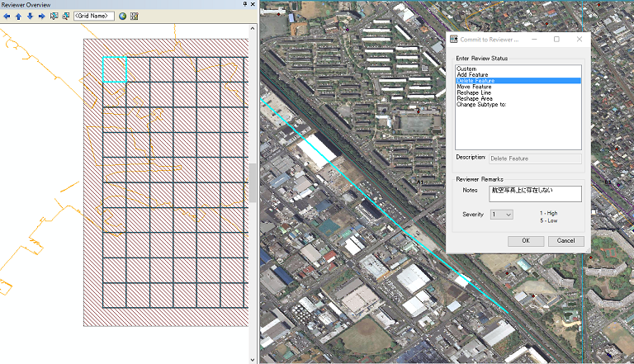Click the grid settings icon beside the globe

tap(135, 16)
